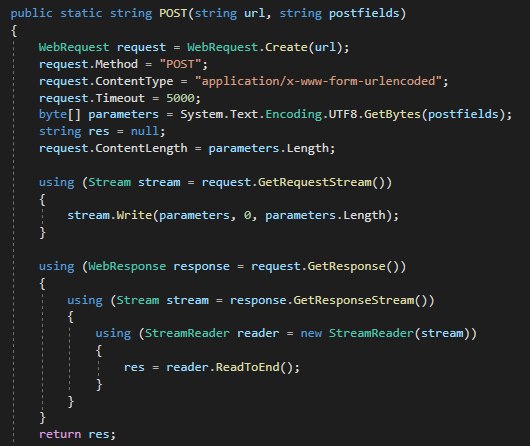The height and width of the screenshot is (446, 530).
Task: Click the "return" keyword
Action: tap(60, 435)
